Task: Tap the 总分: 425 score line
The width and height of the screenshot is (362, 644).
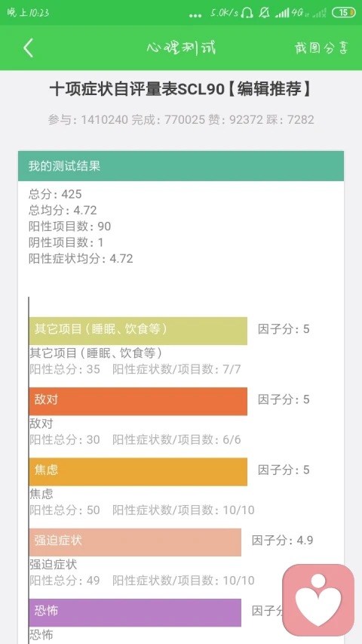Action: click(55, 194)
